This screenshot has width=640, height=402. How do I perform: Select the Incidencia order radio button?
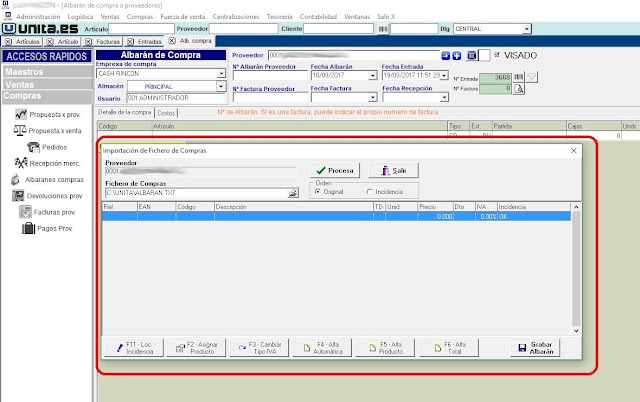370,192
